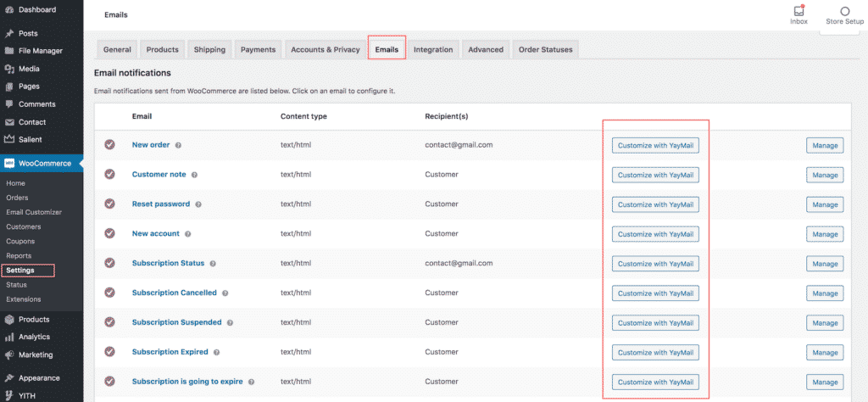The width and height of the screenshot is (868, 402).
Task: Click help icon beside Subscription is going to expire
Action: [x=251, y=382]
